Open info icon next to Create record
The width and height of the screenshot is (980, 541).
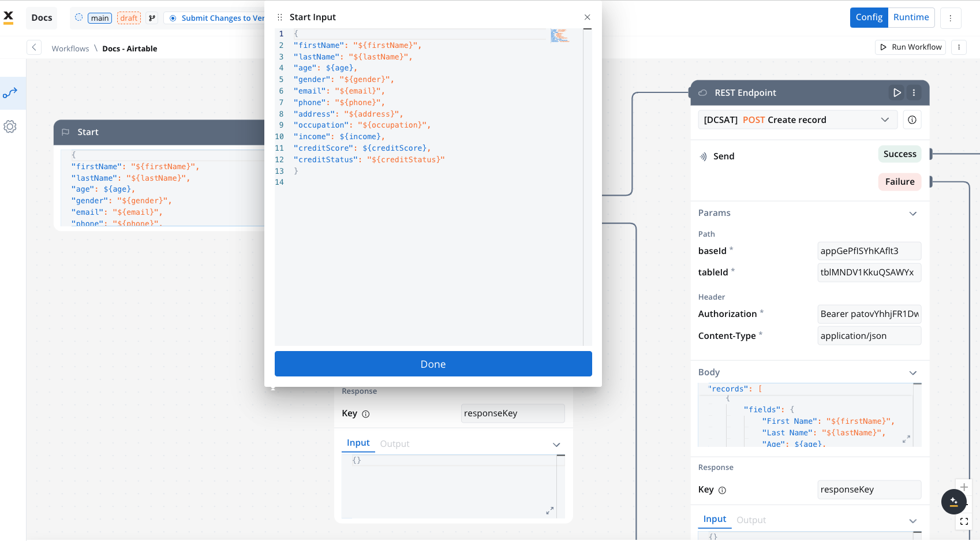tap(912, 120)
